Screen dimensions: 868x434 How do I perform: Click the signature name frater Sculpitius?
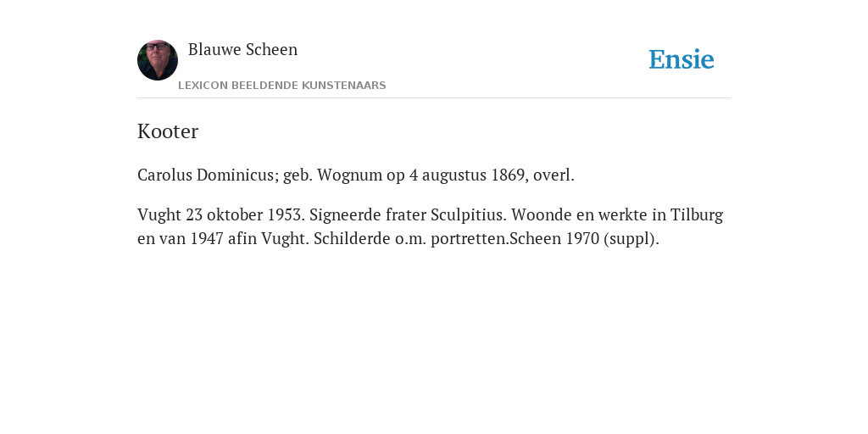(x=446, y=214)
